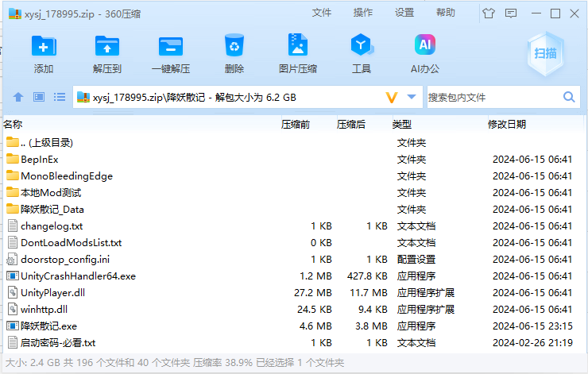Select the .. (上级目录) parent row
This screenshot has height=374, width=588.
click(x=294, y=142)
